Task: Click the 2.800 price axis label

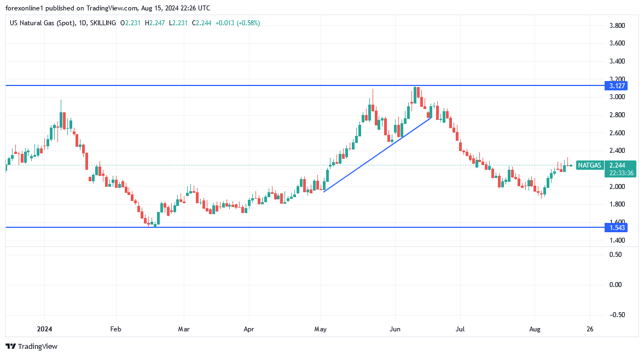Action: pos(617,114)
